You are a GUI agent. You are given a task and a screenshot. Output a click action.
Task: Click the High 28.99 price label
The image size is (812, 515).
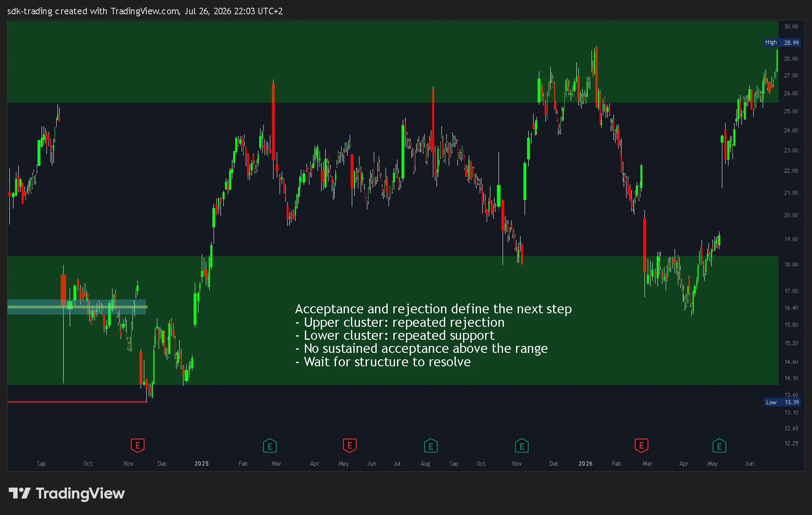pos(782,42)
